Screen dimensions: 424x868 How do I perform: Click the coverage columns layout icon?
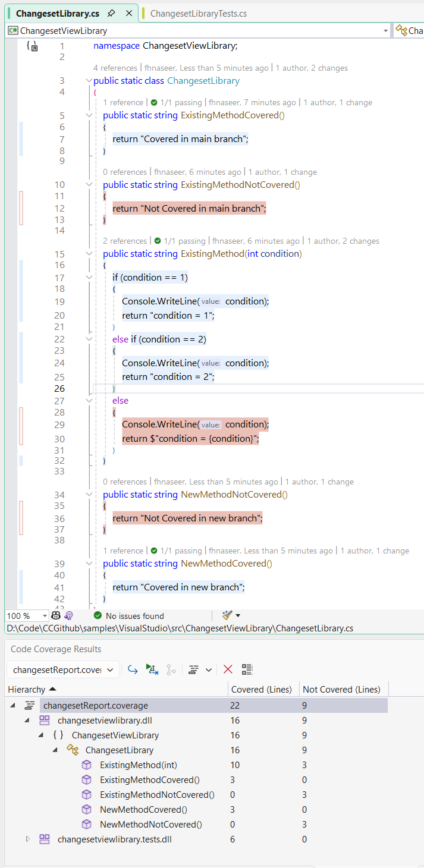[193, 669]
